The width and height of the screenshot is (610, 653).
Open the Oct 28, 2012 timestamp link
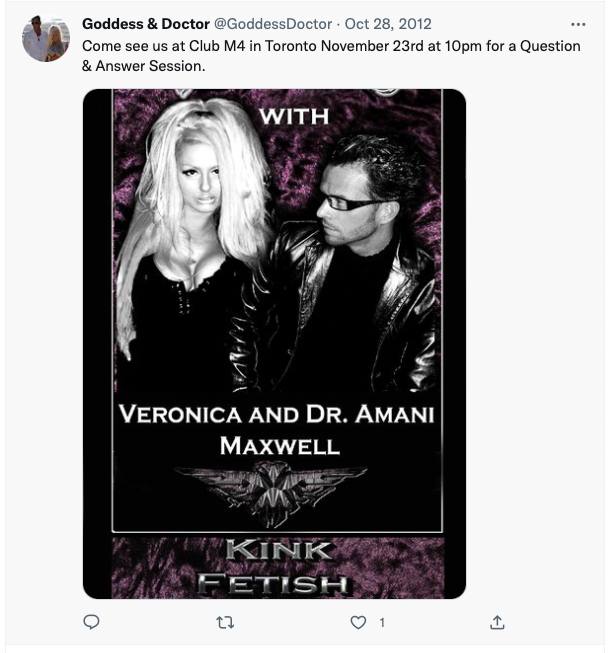[388, 24]
